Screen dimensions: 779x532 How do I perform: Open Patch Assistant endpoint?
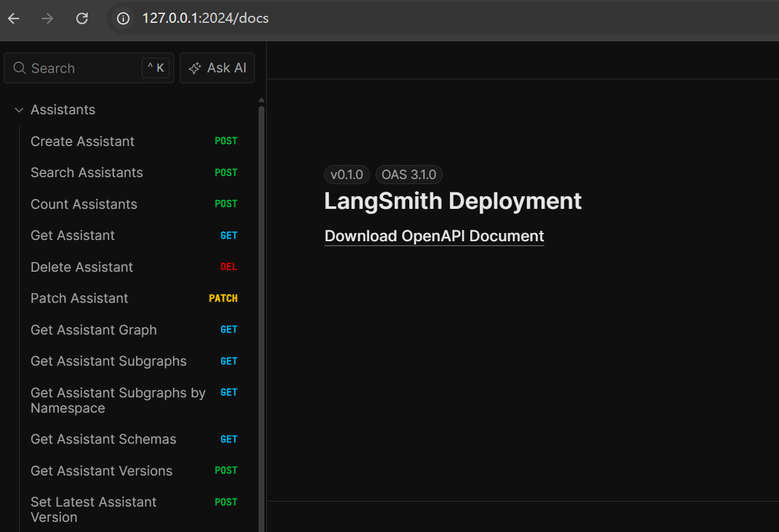(x=79, y=298)
